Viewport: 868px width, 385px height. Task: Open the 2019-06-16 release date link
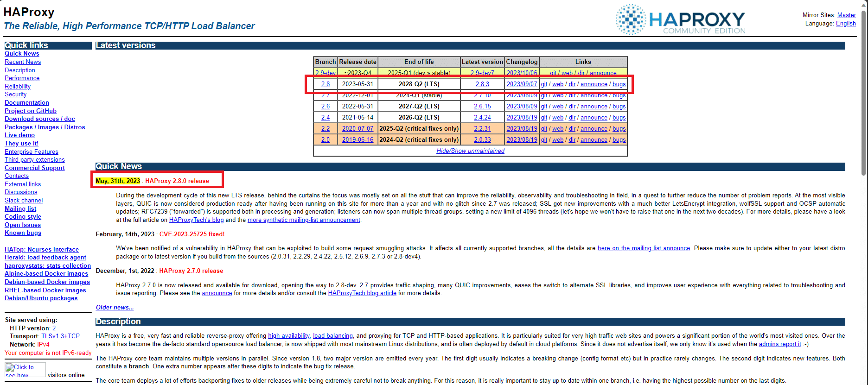tap(357, 139)
